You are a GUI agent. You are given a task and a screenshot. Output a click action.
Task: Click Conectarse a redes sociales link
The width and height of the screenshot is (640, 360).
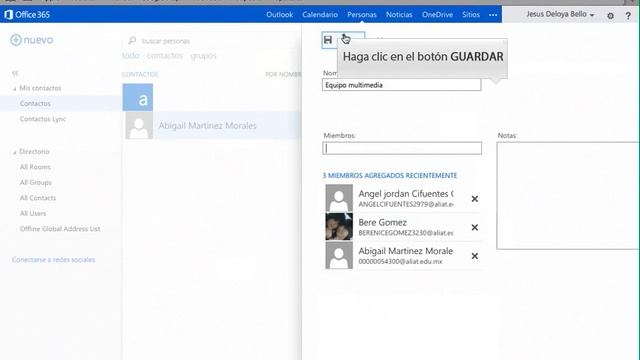53,260
